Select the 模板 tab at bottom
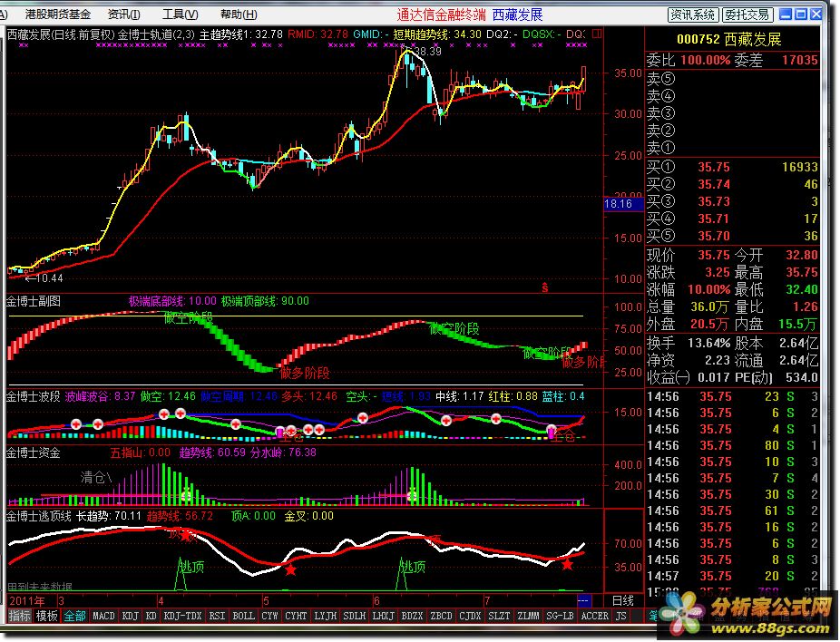 tap(46, 616)
